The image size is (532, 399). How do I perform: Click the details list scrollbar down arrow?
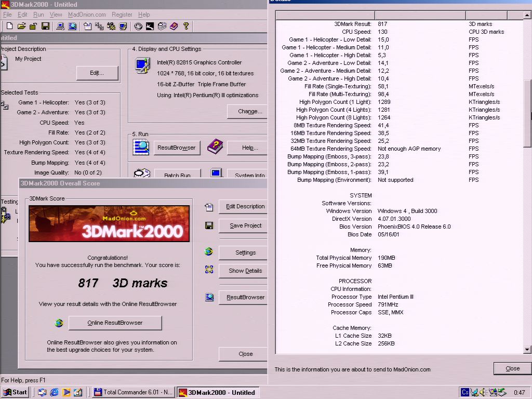point(527,349)
